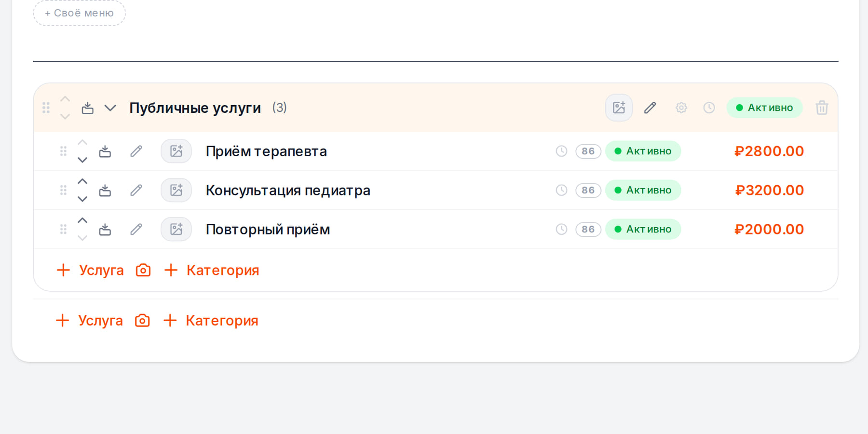
Task: Open settings gear for Публичные услуги
Action: (x=681, y=108)
